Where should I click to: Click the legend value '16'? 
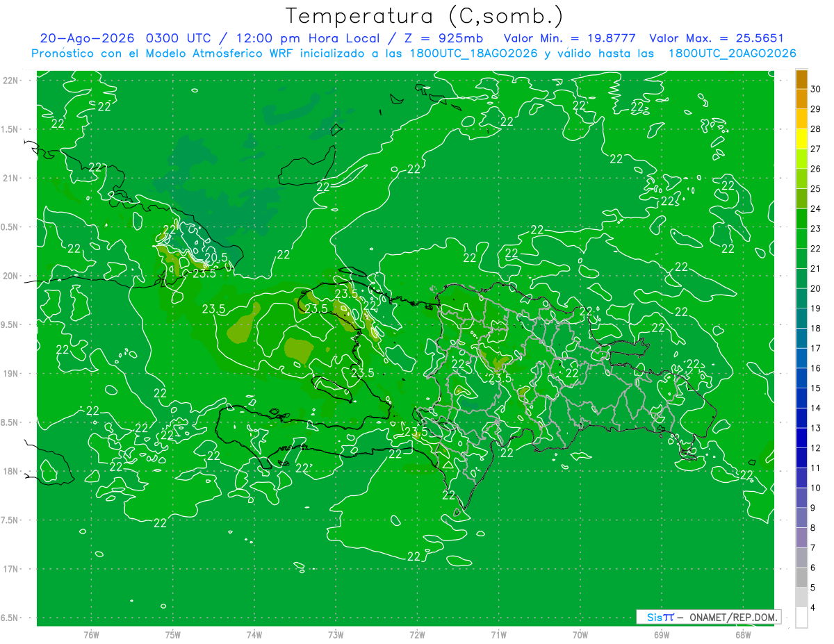tap(816, 368)
